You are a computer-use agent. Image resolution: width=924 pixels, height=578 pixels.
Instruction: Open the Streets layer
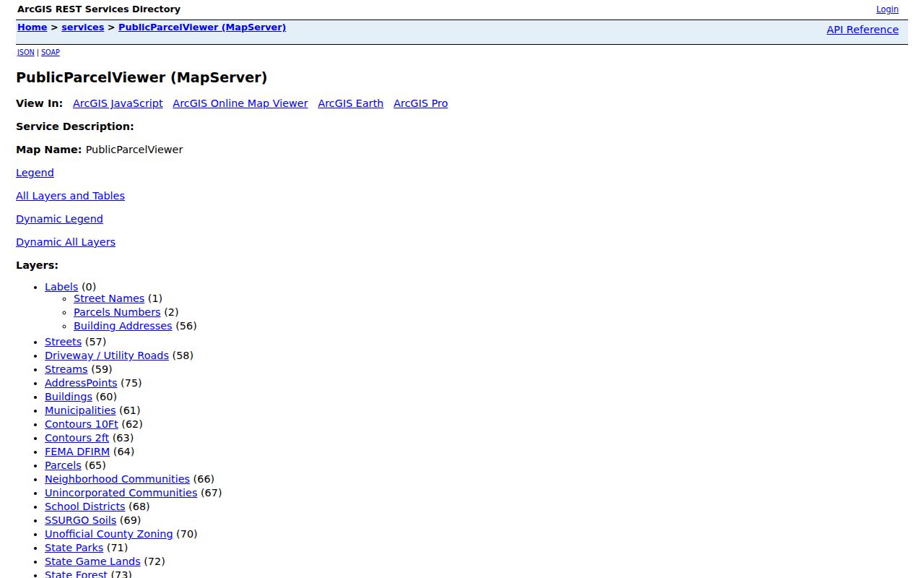[x=63, y=342]
